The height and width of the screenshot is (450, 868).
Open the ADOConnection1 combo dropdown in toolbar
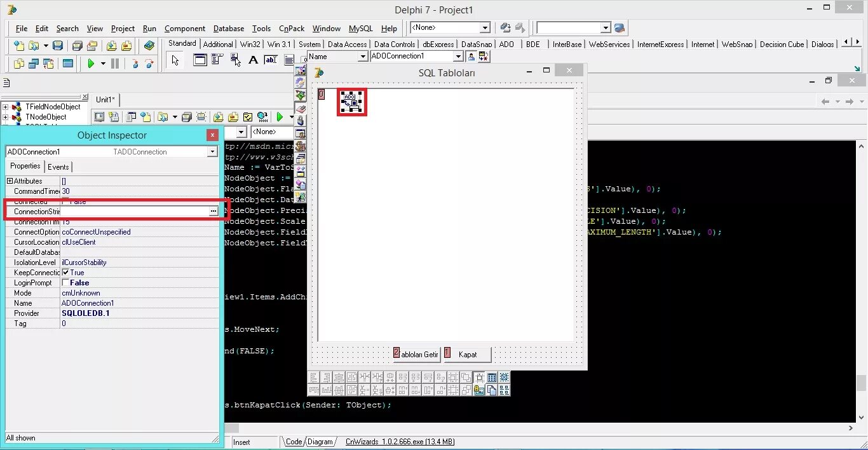[458, 57]
